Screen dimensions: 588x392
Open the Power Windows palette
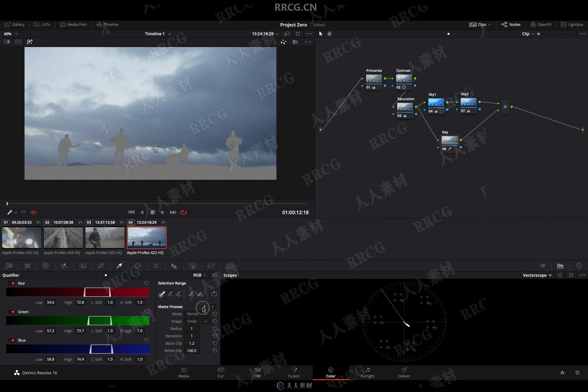click(137, 266)
